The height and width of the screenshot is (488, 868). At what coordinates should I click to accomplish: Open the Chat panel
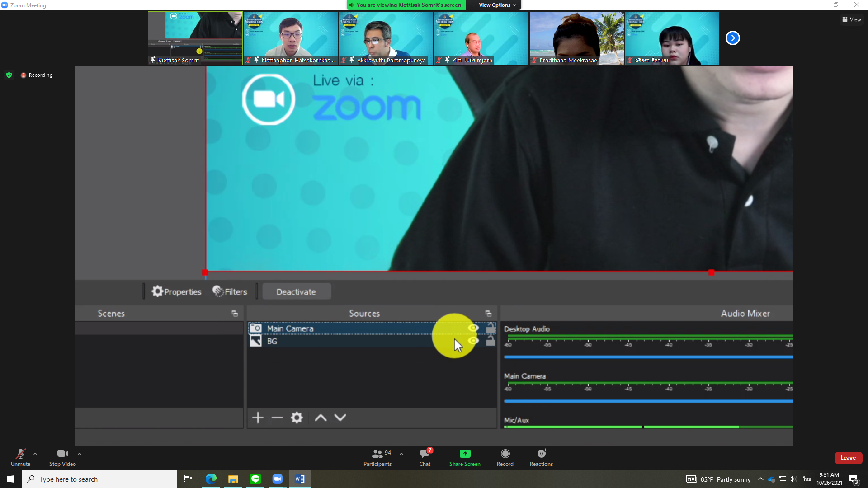(x=425, y=457)
